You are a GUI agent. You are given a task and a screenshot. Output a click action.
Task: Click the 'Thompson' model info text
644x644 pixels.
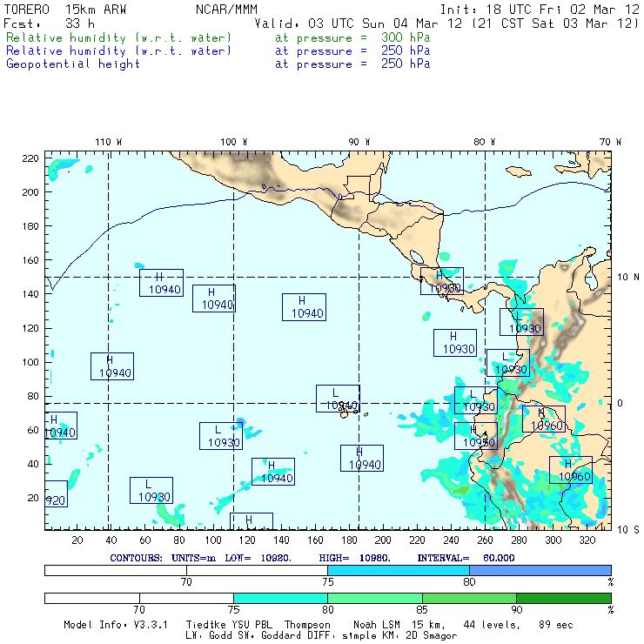click(x=307, y=625)
